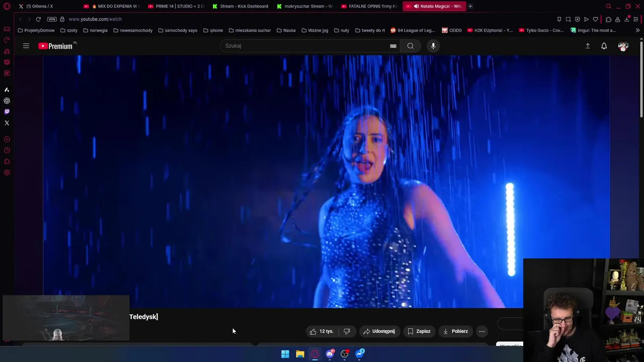
Task: Search tabs with the magnifier icon
Action: coord(608,6)
